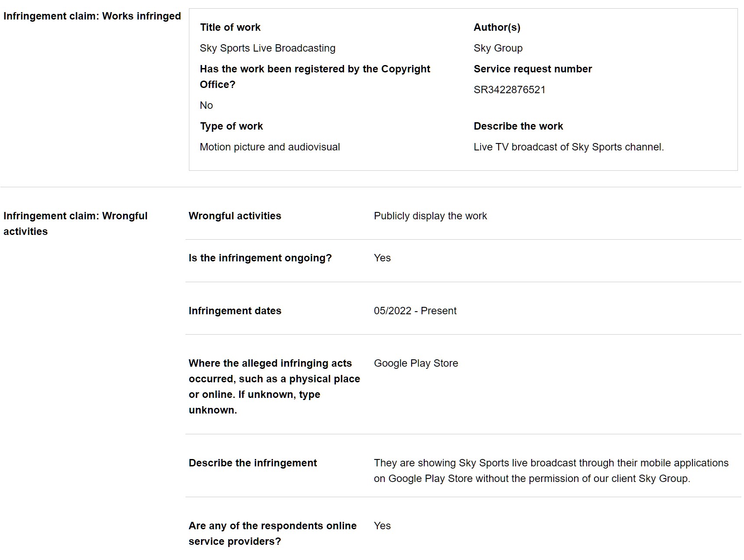Click 'Are any of the respondents online' question
Viewport: 744px width, 560px height.
(273, 534)
